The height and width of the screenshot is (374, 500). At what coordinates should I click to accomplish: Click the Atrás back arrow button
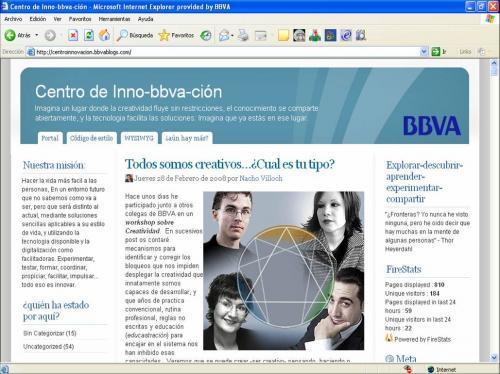pyautogui.click(x=10, y=35)
